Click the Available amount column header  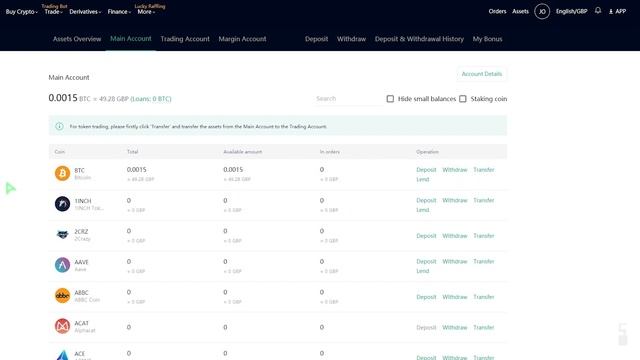(243, 151)
